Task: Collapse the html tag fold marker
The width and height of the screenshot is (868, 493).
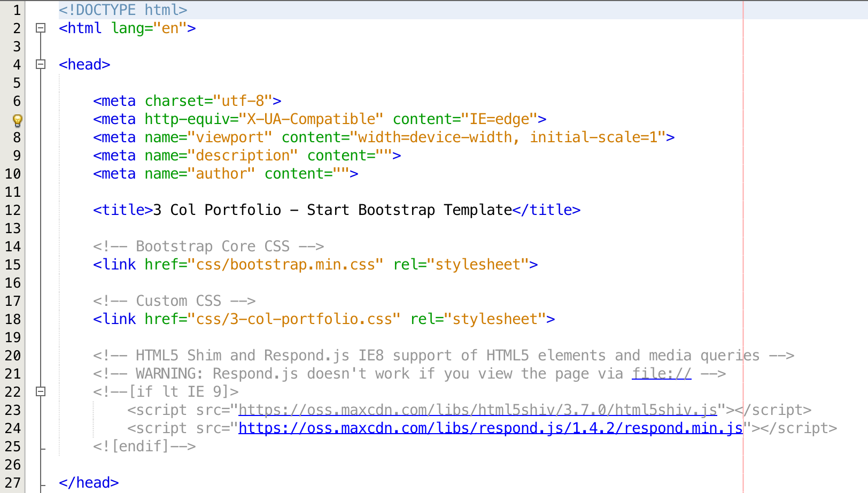Action: (x=41, y=28)
